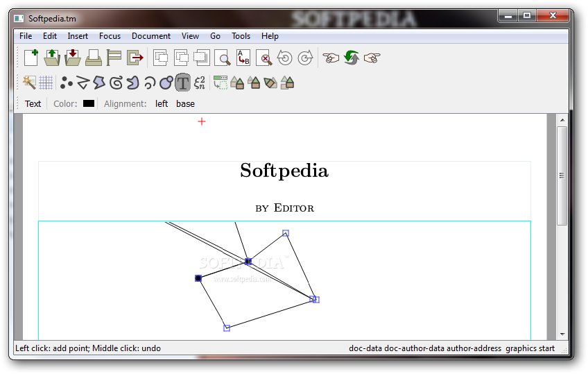The height and width of the screenshot is (374, 588).
Task: Click the 'by Editor' author line
Action: click(x=284, y=208)
